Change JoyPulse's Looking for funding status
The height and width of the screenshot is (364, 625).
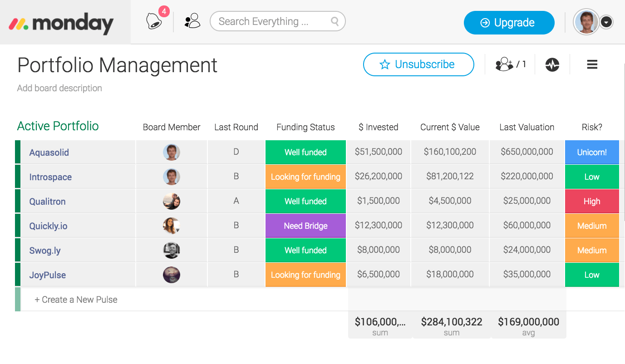(305, 275)
